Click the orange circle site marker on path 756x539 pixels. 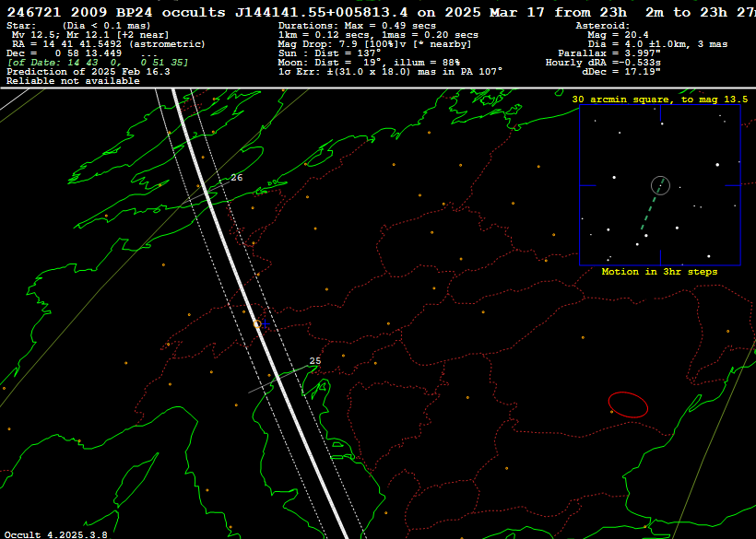[257, 324]
